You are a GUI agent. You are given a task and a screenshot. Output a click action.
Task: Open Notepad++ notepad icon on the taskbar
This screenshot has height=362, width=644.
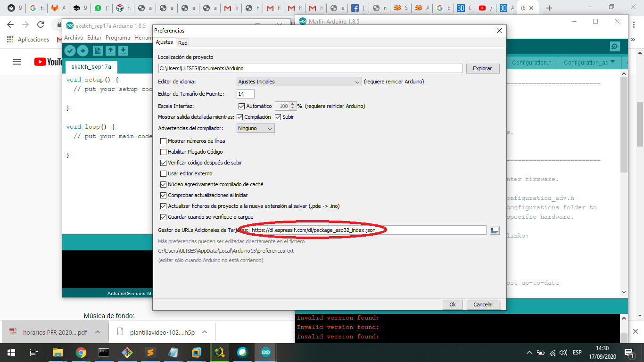coord(173,352)
